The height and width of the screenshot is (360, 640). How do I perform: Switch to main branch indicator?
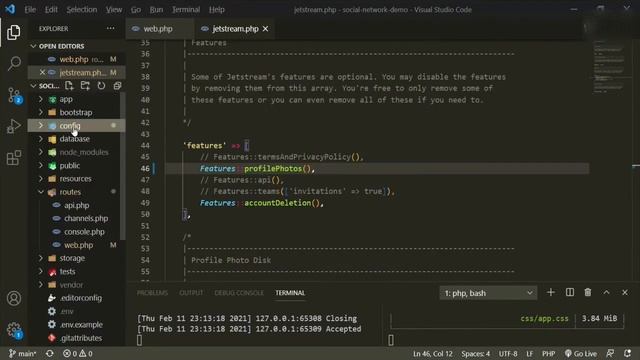click(22, 353)
